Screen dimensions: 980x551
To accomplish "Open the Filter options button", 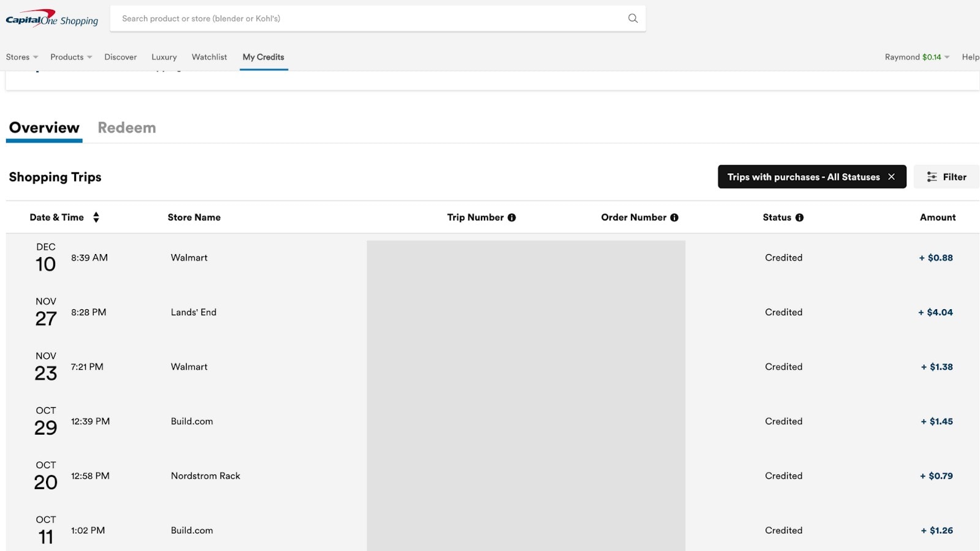I will (946, 177).
